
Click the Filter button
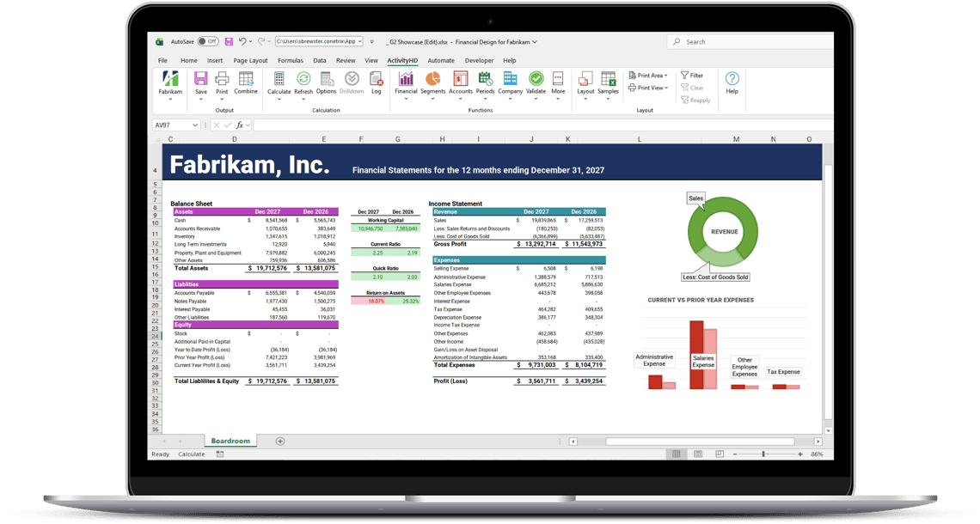click(692, 76)
